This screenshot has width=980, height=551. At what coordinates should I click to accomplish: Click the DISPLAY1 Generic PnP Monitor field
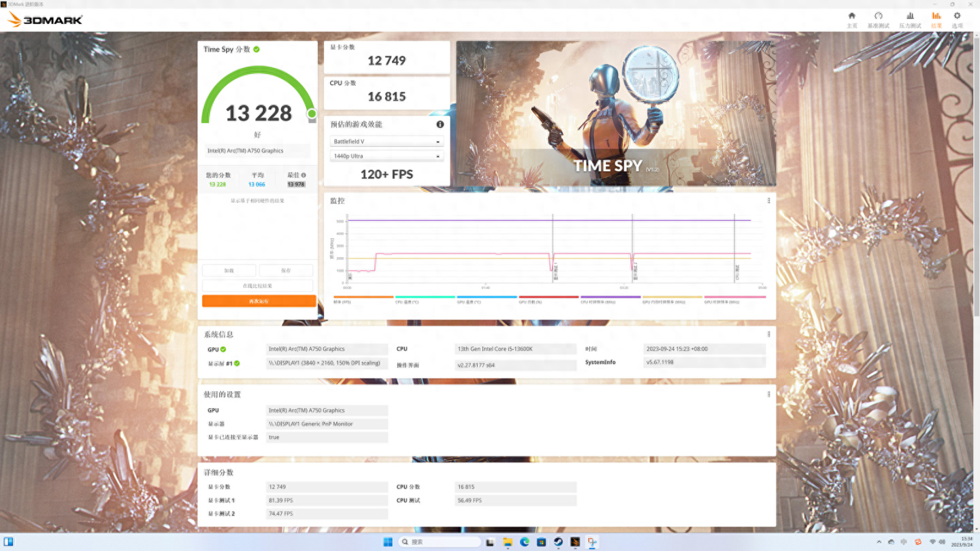[327, 424]
